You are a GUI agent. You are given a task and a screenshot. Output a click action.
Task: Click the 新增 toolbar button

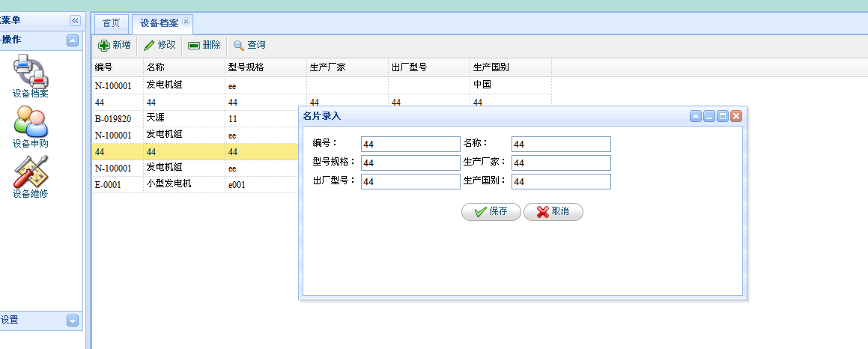[x=115, y=46]
